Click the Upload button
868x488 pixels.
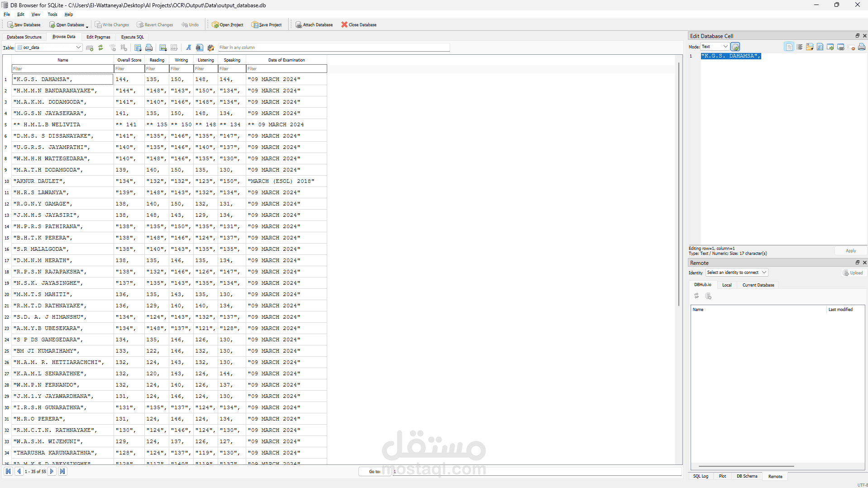point(853,273)
